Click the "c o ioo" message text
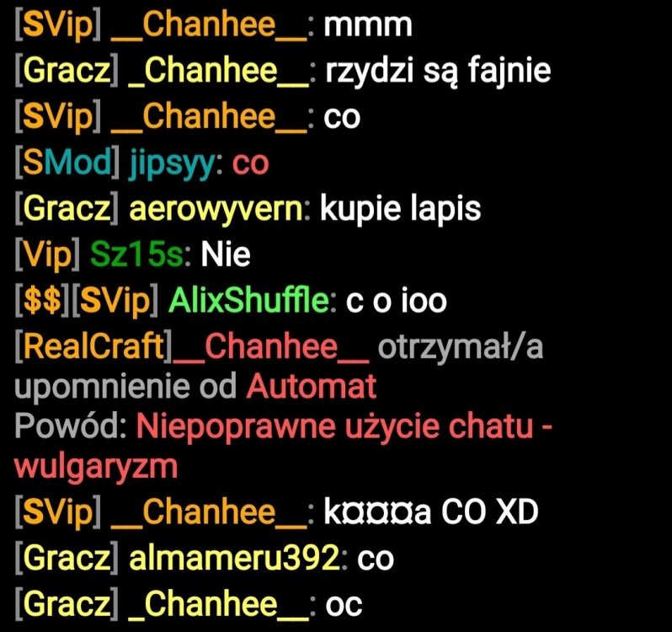The width and height of the screenshot is (672, 632). [x=397, y=301]
